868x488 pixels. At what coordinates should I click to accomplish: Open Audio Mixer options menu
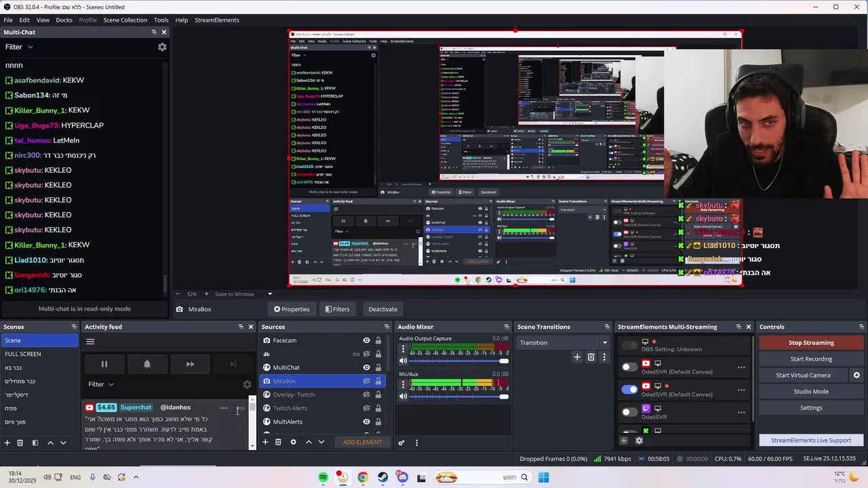coord(416,443)
